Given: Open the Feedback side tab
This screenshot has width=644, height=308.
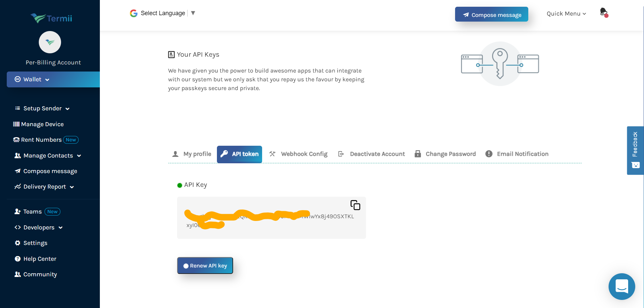Looking at the screenshot, I should [x=635, y=150].
